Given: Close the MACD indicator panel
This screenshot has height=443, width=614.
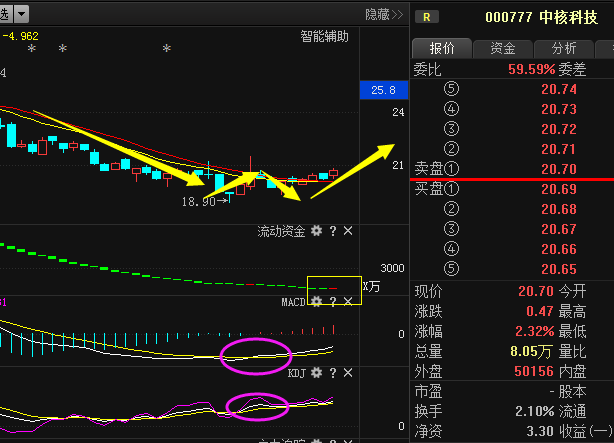Looking at the screenshot, I should point(348,301).
